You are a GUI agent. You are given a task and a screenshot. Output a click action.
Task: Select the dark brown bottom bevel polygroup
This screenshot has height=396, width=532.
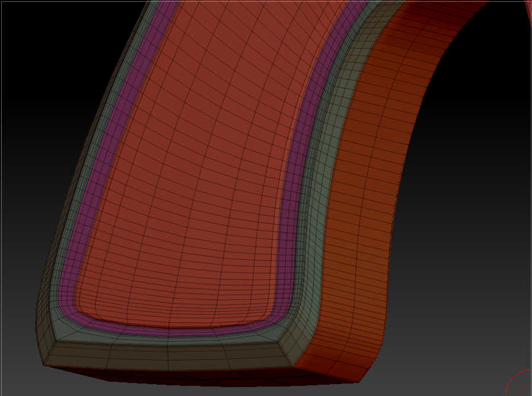(168, 356)
